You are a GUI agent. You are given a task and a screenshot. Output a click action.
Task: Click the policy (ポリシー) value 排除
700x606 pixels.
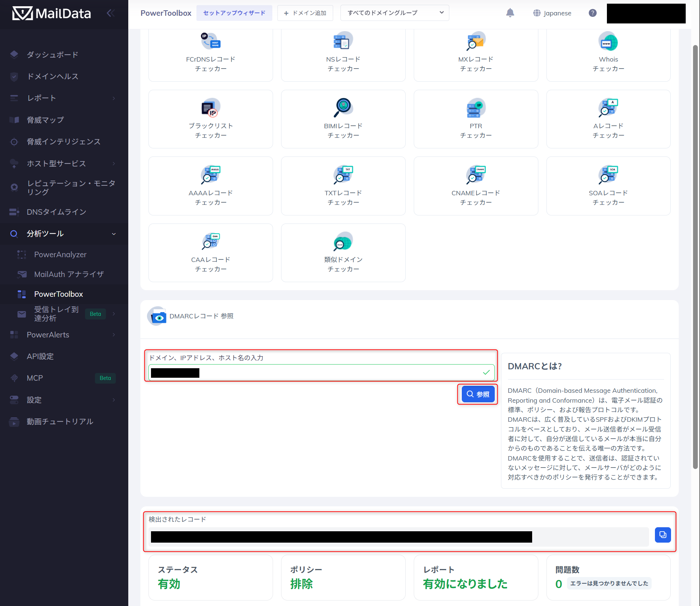point(302,584)
